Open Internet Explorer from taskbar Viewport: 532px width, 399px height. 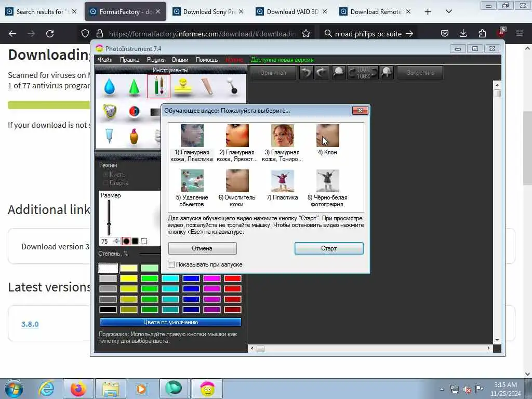[x=46, y=389]
